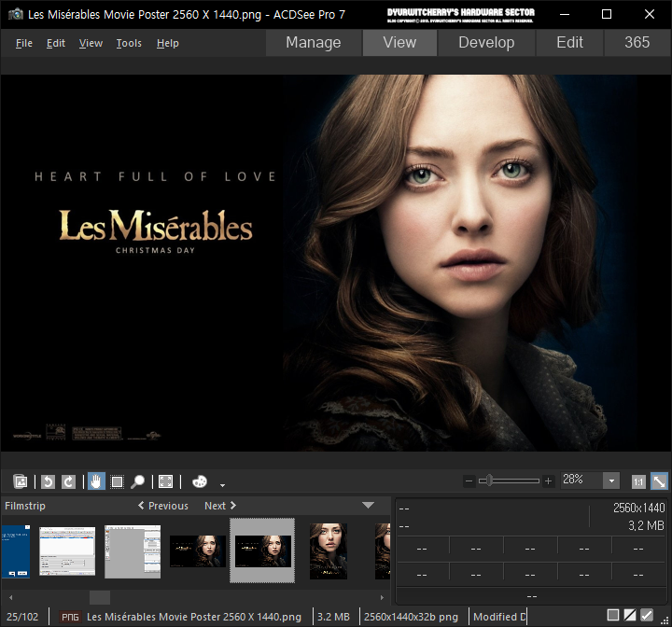Select blue screenshot thumbnail in filmstrip
Screen dimensions: 672x627
tap(16, 551)
